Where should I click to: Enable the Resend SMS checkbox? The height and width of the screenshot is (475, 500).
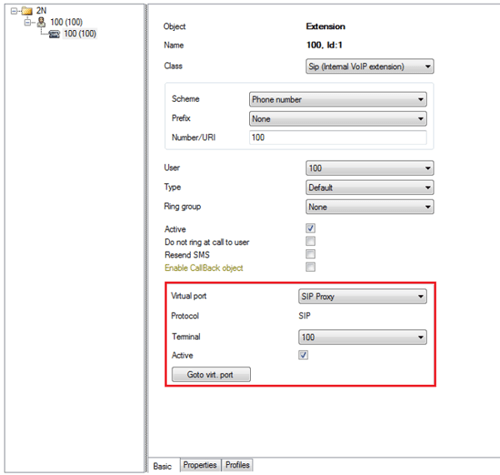click(x=310, y=254)
